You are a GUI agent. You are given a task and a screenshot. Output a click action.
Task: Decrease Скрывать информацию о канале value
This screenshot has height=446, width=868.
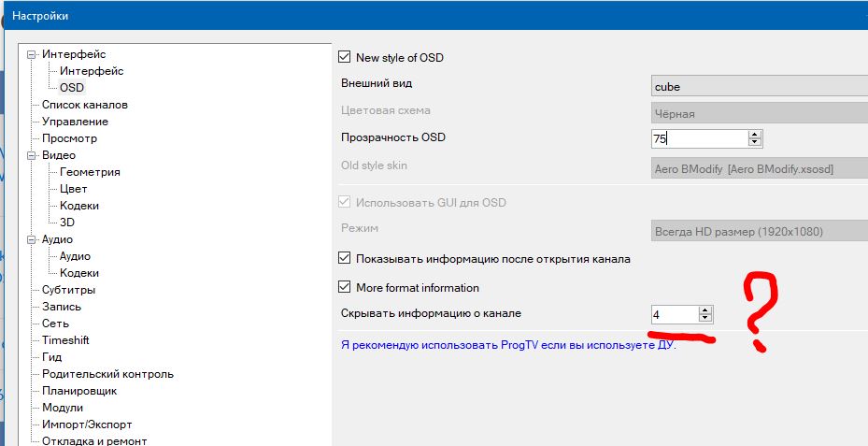[x=705, y=319]
